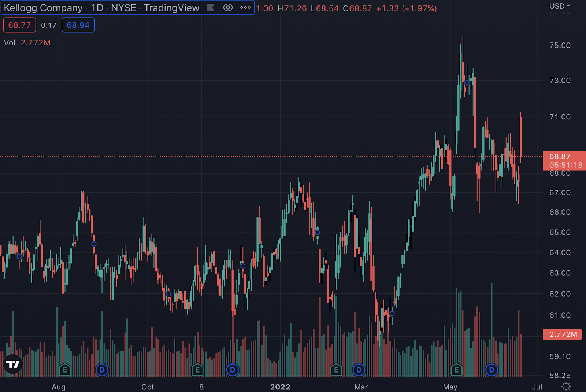This screenshot has width=586, height=392.
Task: Click the red 68.77 sell price button
Action: point(20,25)
